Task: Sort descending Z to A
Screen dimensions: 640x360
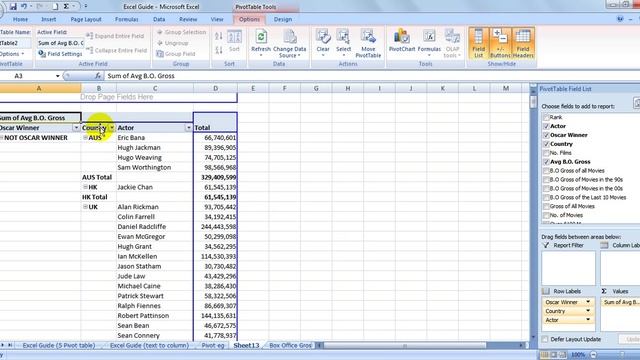Action: (219, 50)
